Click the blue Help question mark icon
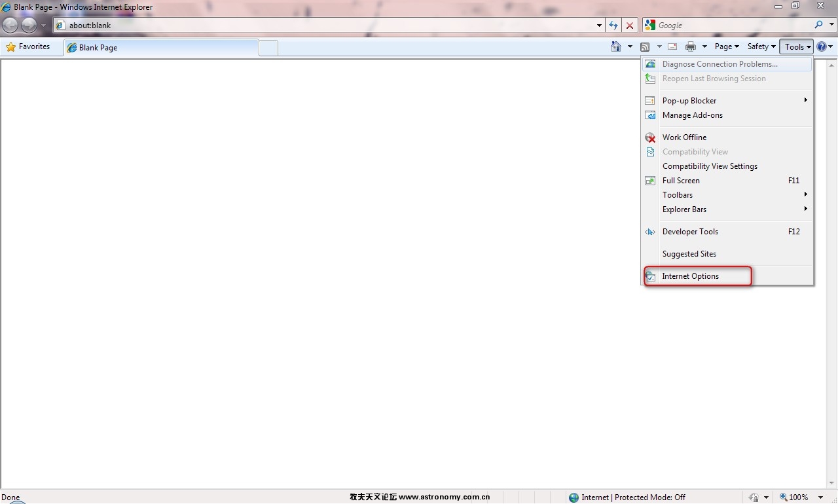The height and width of the screenshot is (504, 838). [822, 46]
